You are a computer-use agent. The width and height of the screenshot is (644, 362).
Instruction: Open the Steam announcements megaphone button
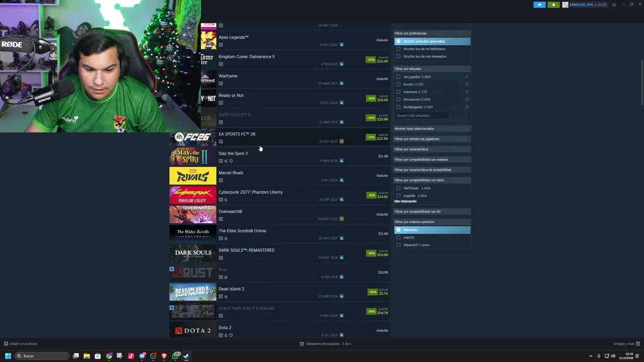tap(539, 5)
